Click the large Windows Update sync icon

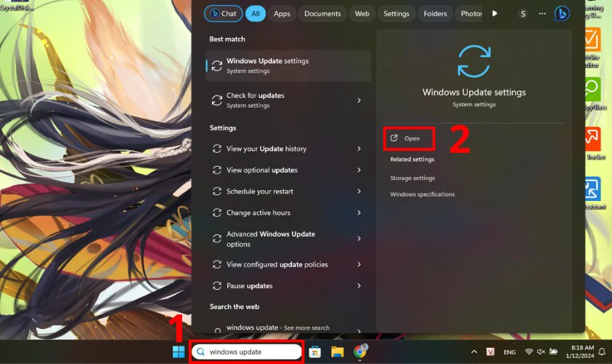(x=474, y=61)
